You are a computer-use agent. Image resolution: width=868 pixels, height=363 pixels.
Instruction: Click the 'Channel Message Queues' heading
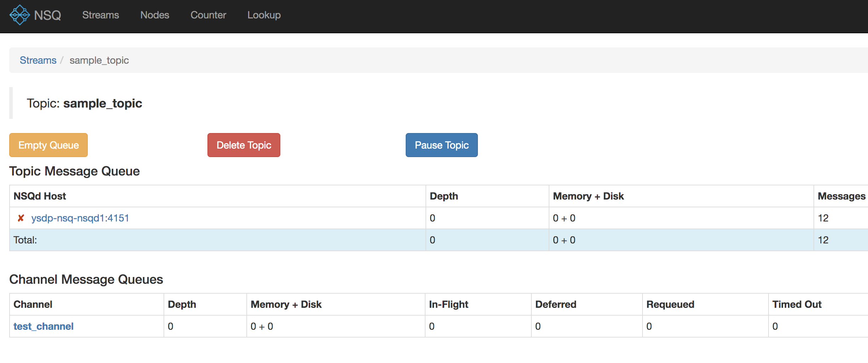[x=86, y=280]
